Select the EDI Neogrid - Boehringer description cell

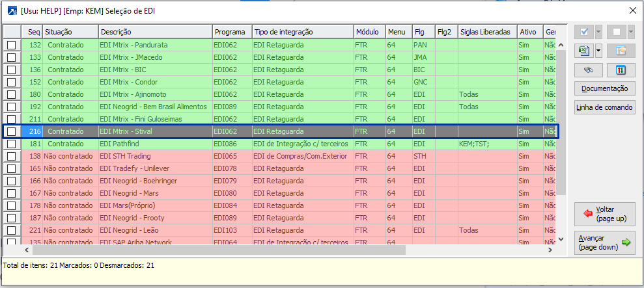point(156,181)
